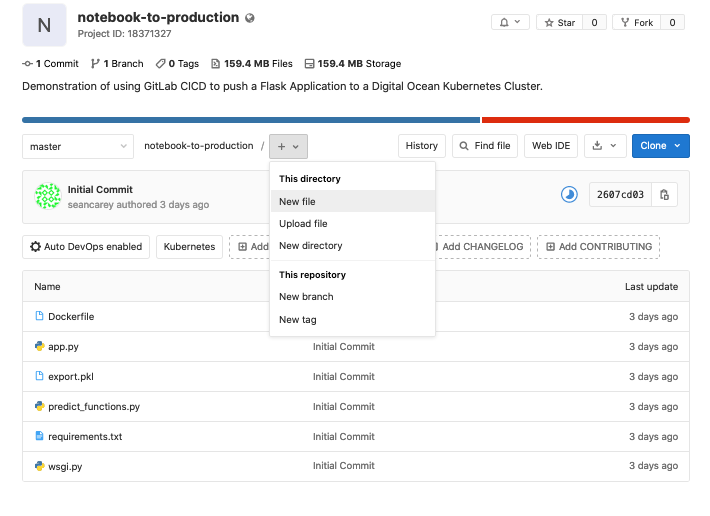Expand the download source code dropdown
The image size is (710, 516).
[x=604, y=146]
